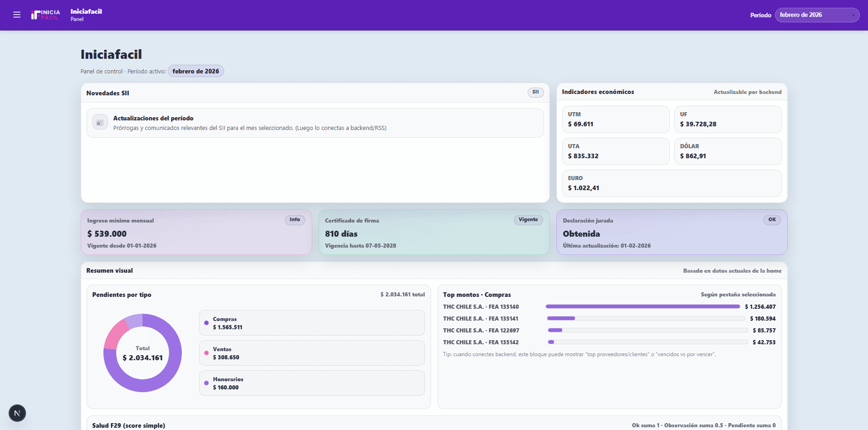Click the THC CHILE FEA 135140 amount bar
Image resolution: width=868 pixels, height=430 pixels.
coord(642,307)
